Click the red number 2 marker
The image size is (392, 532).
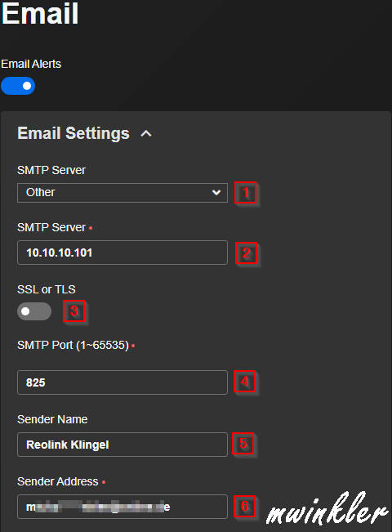coord(246,253)
